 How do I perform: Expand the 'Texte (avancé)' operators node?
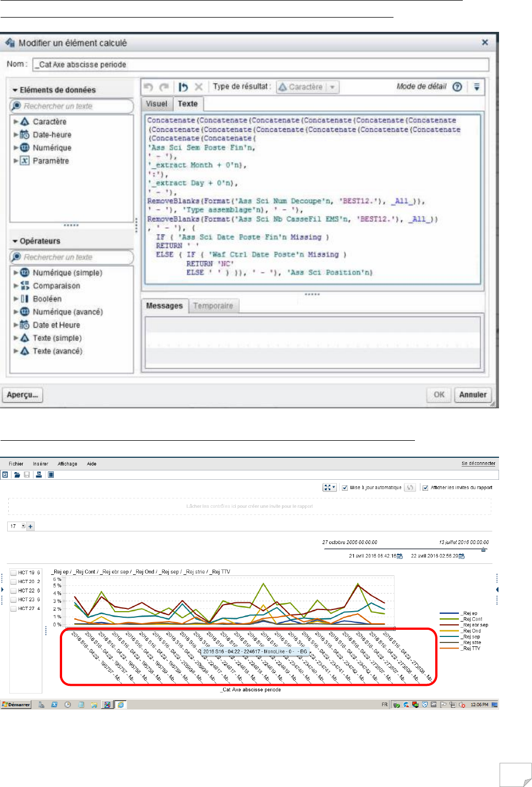pos(16,351)
